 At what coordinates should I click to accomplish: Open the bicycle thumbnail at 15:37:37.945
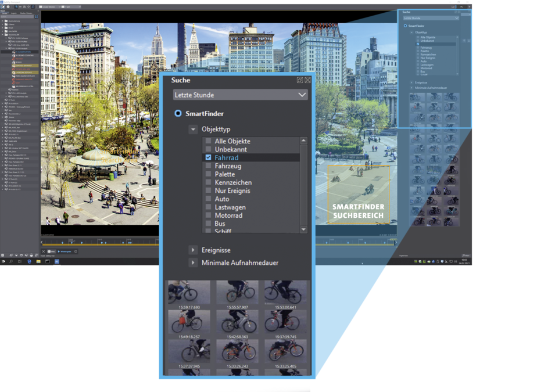(189, 351)
